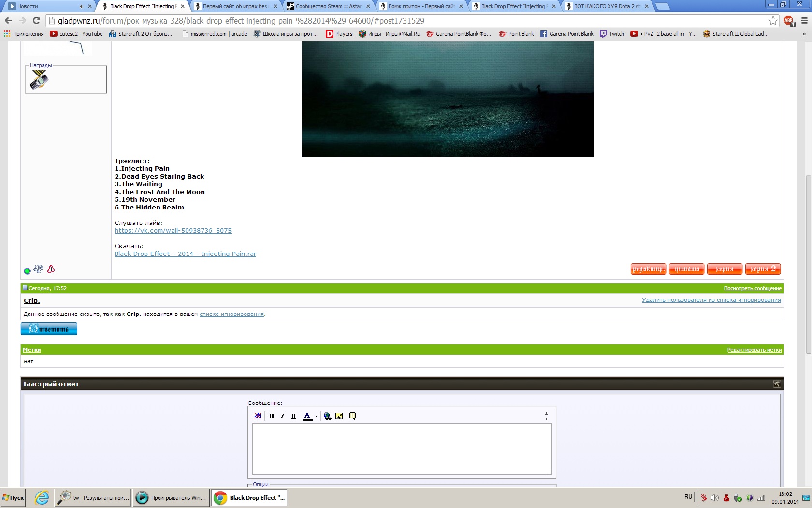Click the remove text formatting icon
Viewport: 812px width, 508px height.
[x=258, y=416]
